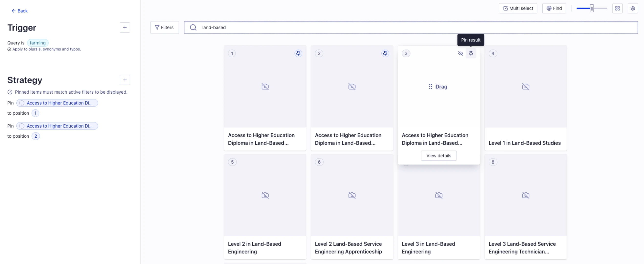Hide result 3 with the eye-off toggle
The width and height of the screenshot is (644, 264).
(x=461, y=53)
